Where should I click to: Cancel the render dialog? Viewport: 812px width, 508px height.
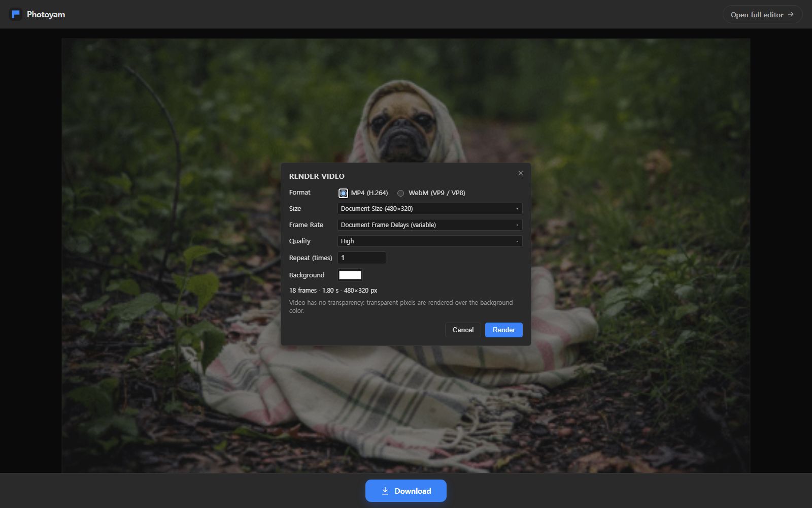463,330
